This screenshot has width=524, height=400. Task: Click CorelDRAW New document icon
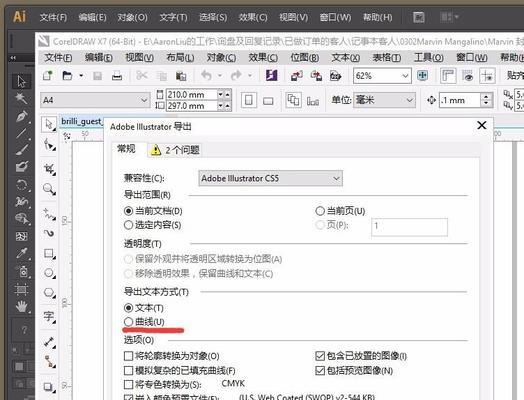[48, 76]
